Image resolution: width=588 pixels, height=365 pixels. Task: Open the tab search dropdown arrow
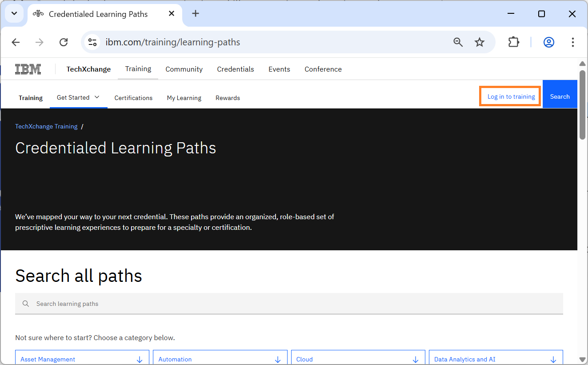[14, 14]
